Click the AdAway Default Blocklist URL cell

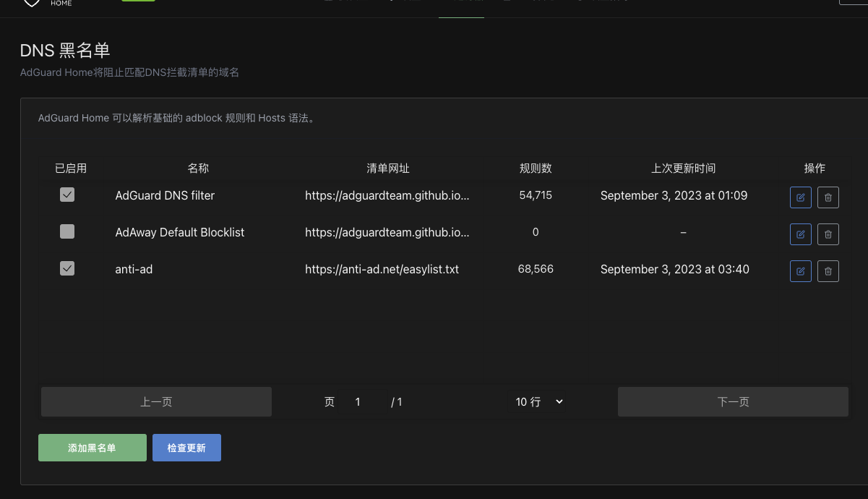pos(387,232)
